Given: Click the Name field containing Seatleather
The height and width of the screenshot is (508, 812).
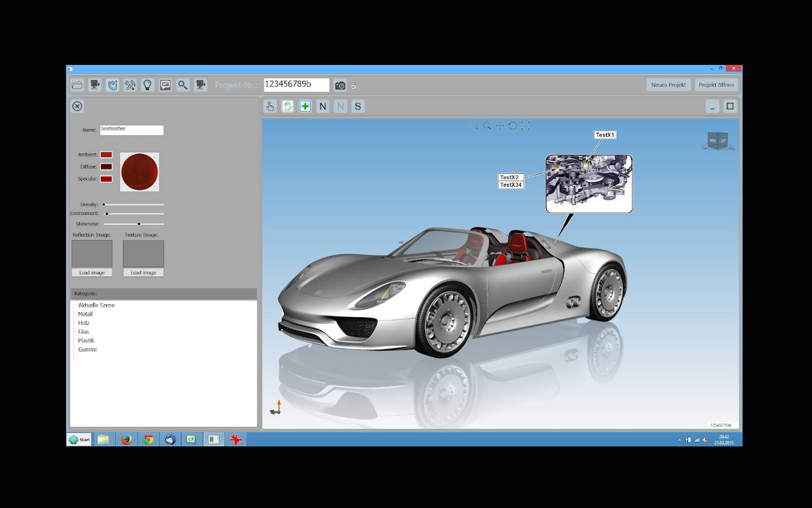Looking at the screenshot, I should (x=131, y=130).
